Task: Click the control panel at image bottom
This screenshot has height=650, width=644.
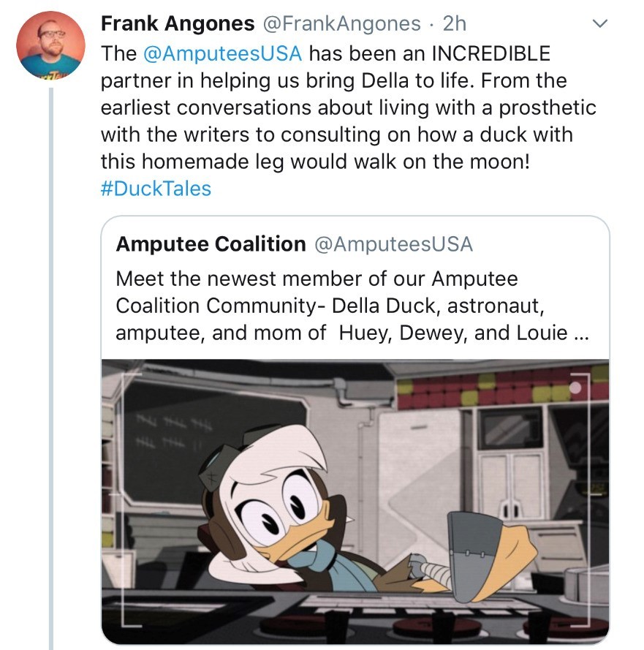Action: [355, 619]
